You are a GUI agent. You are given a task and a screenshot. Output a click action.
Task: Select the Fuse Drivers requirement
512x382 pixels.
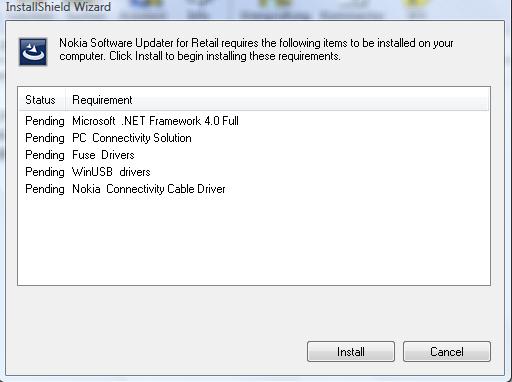click(x=103, y=155)
